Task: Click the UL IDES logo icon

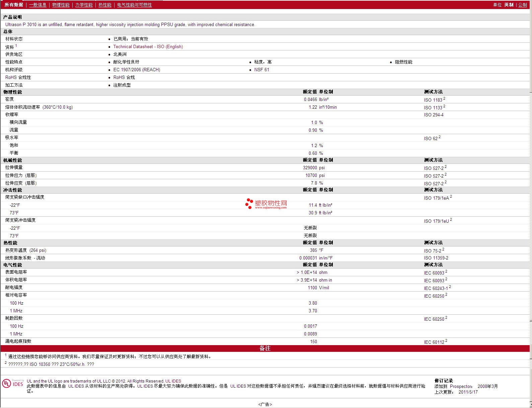Action: (13, 383)
